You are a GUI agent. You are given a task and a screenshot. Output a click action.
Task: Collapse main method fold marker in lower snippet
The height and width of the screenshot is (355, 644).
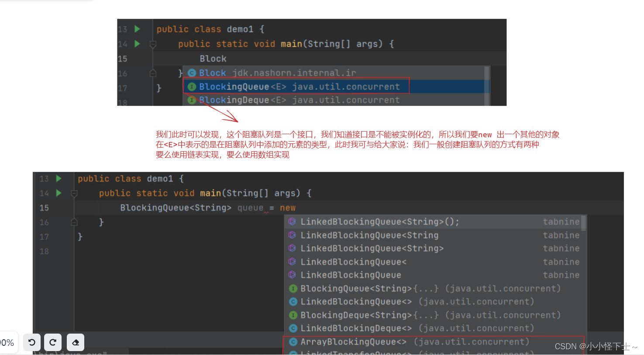tap(74, 193)
